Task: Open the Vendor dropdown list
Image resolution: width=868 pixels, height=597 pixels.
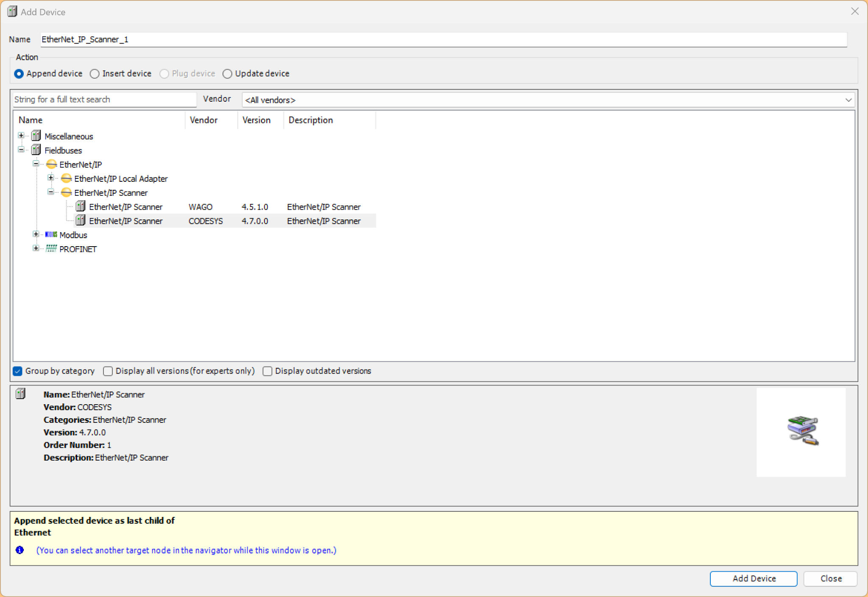Action: (x=848, y=100)
